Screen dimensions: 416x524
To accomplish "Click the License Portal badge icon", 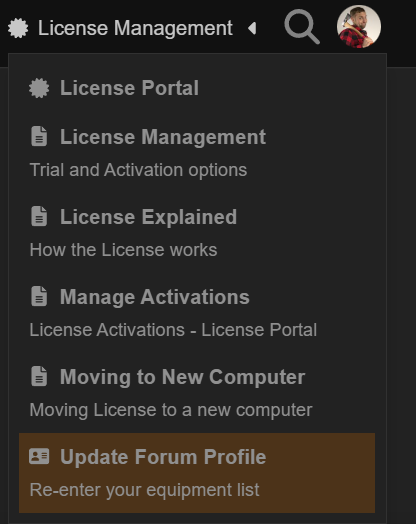I will (39, 88).
